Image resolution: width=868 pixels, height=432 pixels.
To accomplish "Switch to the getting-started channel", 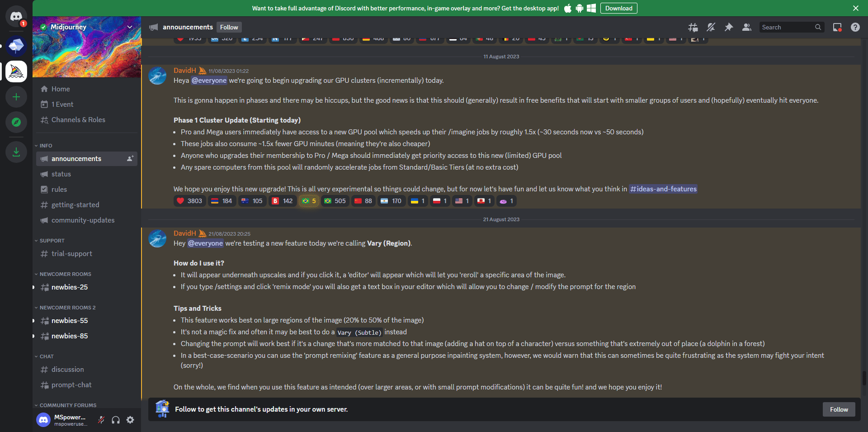I will 87,205.
